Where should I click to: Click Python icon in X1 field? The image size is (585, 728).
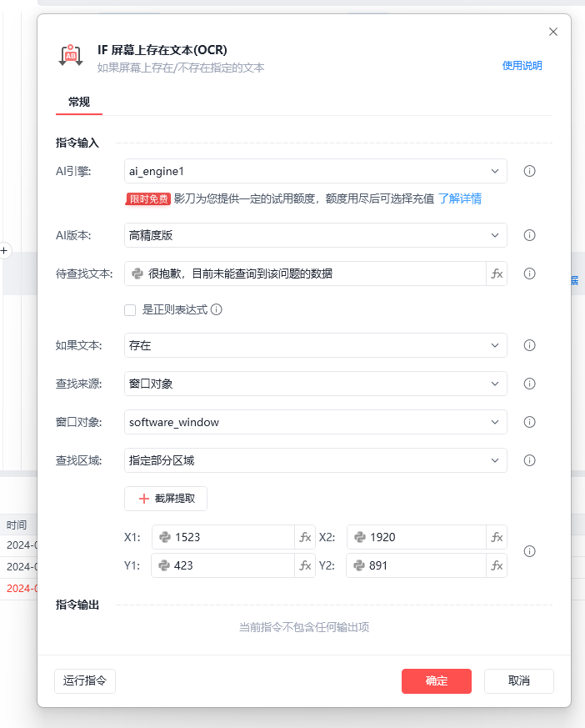coord(165,537)
